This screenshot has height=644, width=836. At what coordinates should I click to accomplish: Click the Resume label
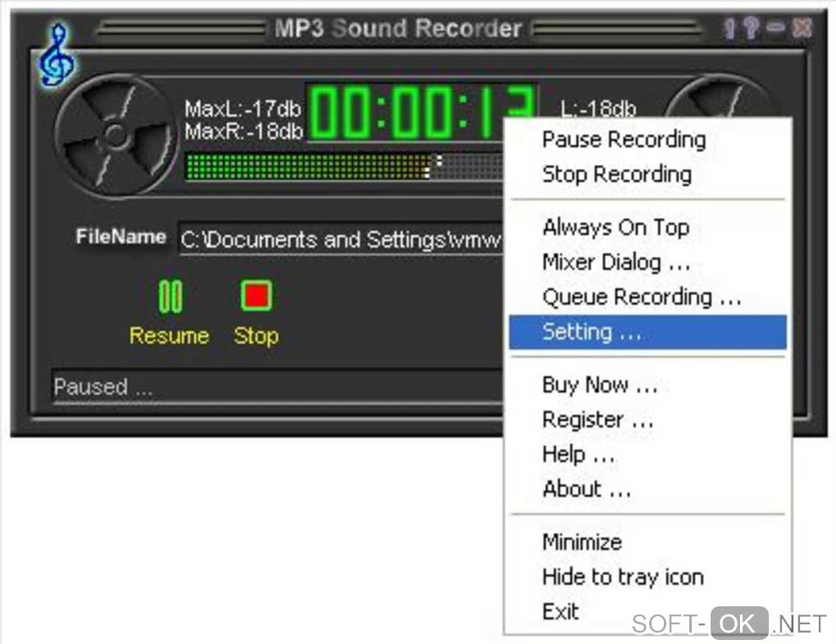pos(170,336)
